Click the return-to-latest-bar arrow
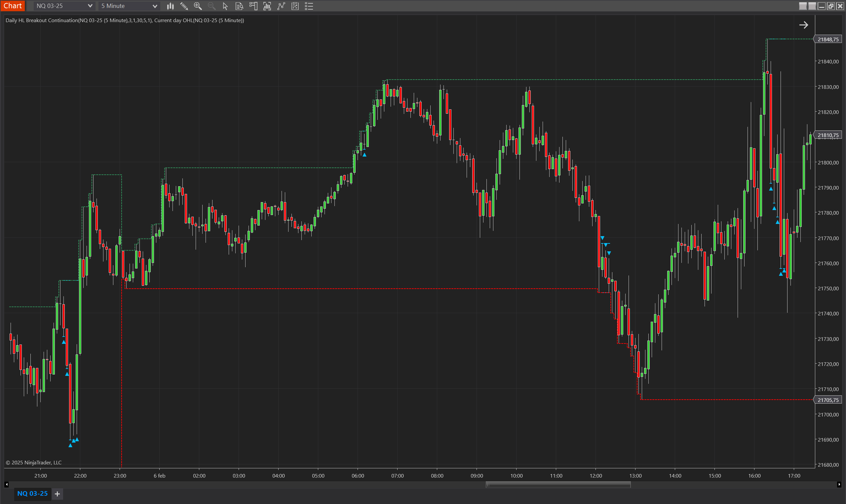 click(803, 25)
